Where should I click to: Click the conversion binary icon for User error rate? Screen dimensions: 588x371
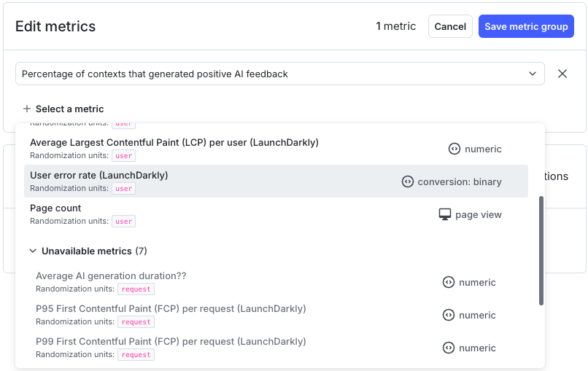point(408,181)
